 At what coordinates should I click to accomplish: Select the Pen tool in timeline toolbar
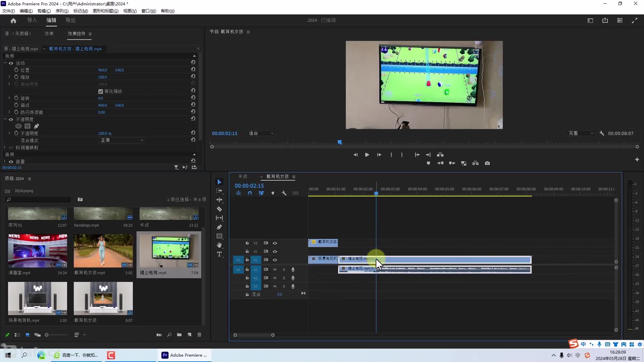(219, 227)
